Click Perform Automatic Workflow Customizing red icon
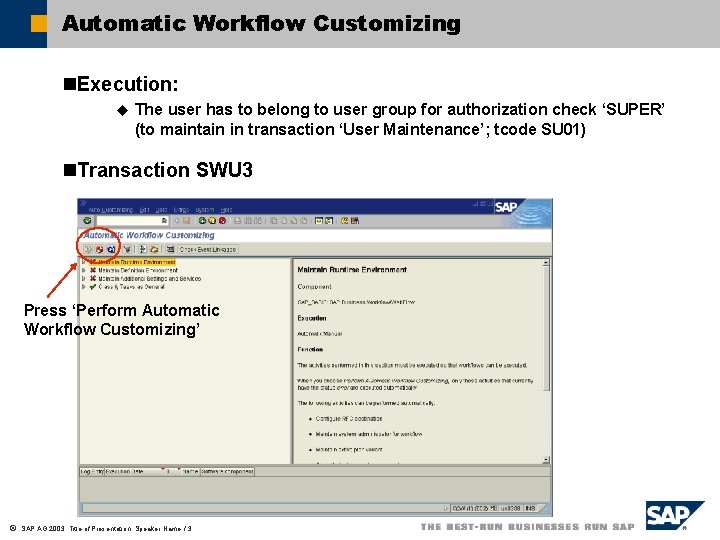Screen dimensions: 720x540 click(x=99, y=249)
